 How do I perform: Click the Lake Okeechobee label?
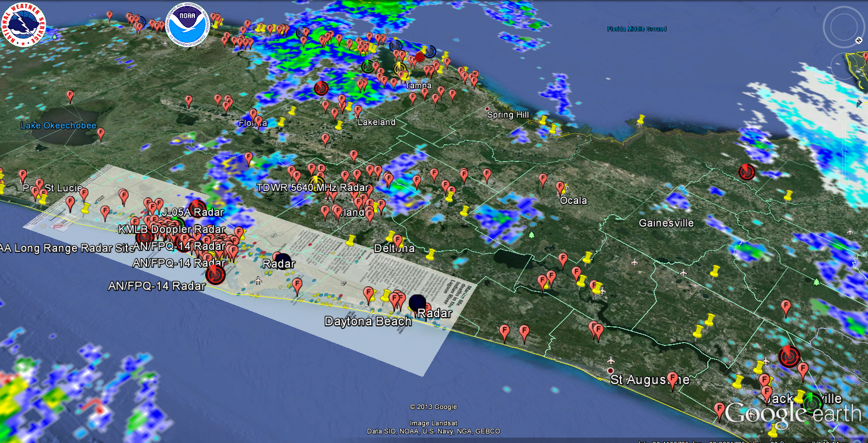(59, 126)
